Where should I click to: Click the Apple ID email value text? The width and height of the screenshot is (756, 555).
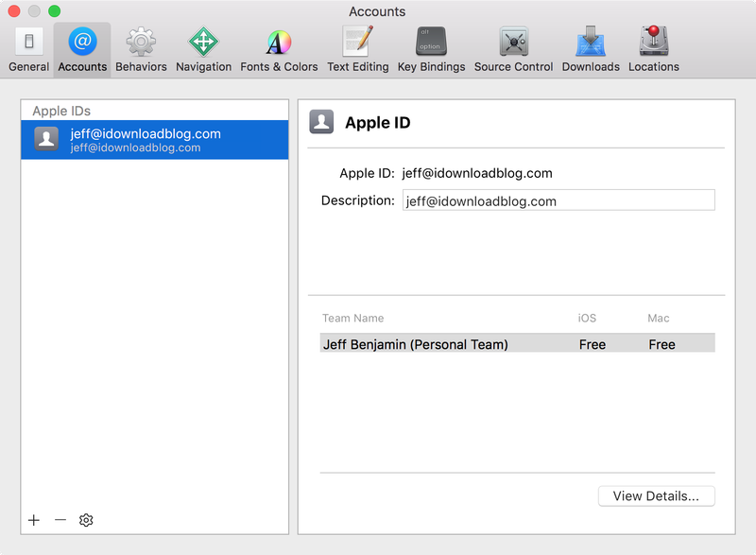[x=477, y=173]
